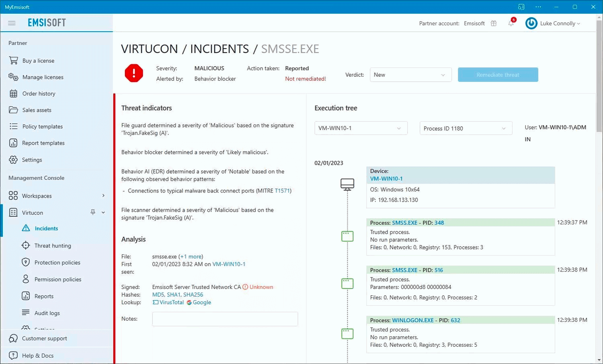The width and height of the screenshot is (603, 364).
Task: Open the title bar three-dots menu
Action: (538, 7)
